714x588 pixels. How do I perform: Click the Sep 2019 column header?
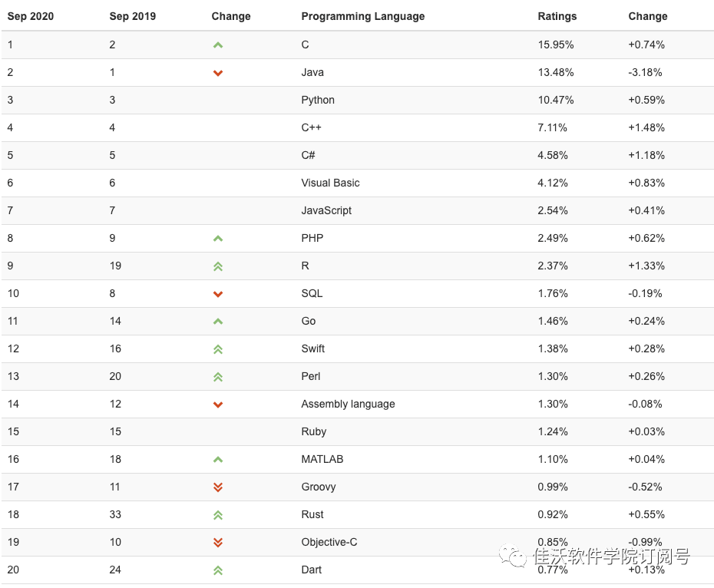point(133,16)
